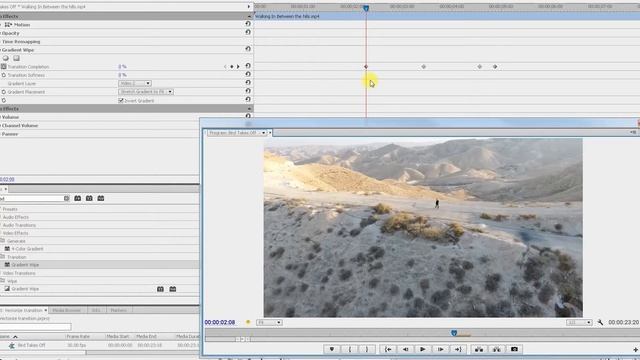Screen dimensions: 640x360
Task: Toggle animation stopwatch for Invert Gradient row
Action: pyautogui.click(x=4, y=100)
